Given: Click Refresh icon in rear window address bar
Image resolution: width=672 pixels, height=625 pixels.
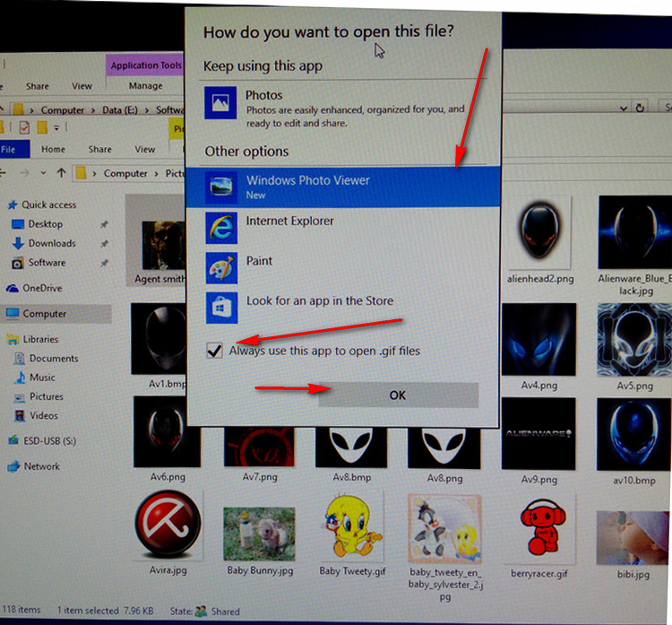Looking at the screenshot, I should tap(640, 108).
